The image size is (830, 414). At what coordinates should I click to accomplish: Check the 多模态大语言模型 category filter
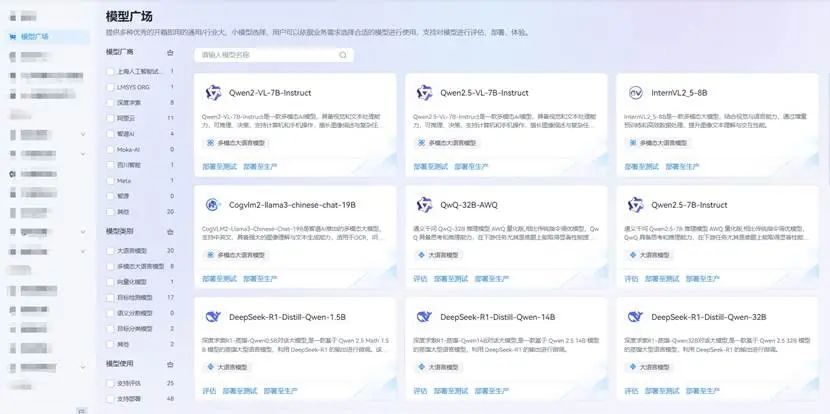point(110,266)
